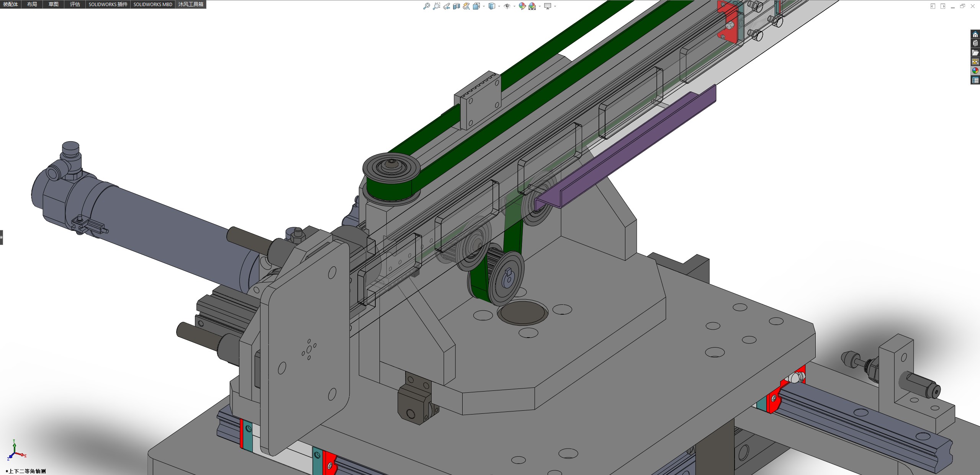Screen dimensions: 980x475
Task: Click left panel expand handle
Action: click(x=2, y=237)
